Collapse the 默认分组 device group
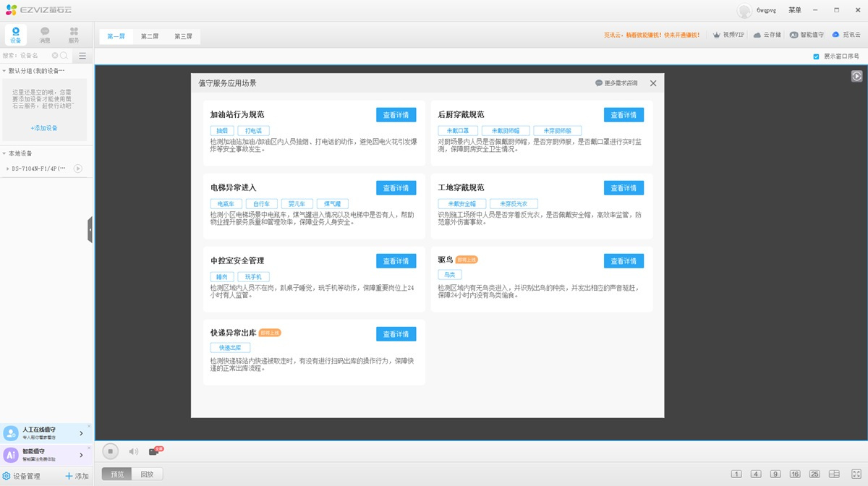 click(x=4, y=71)
